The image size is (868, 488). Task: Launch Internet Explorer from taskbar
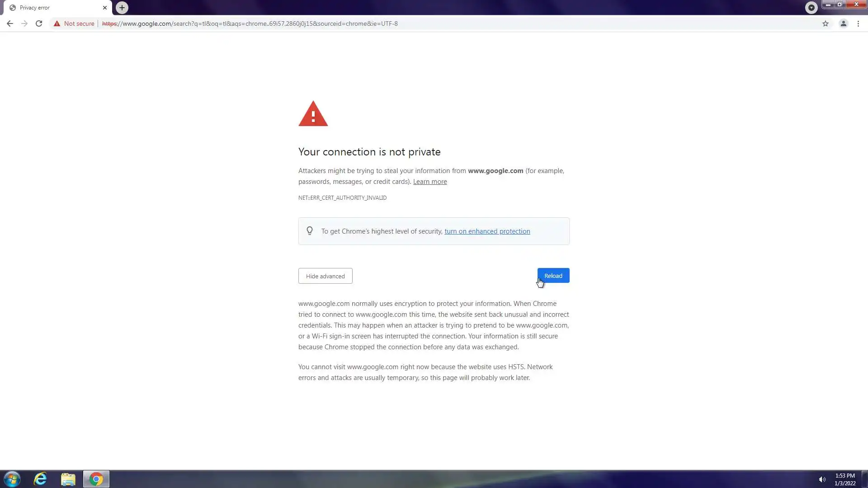coord(40,479)
